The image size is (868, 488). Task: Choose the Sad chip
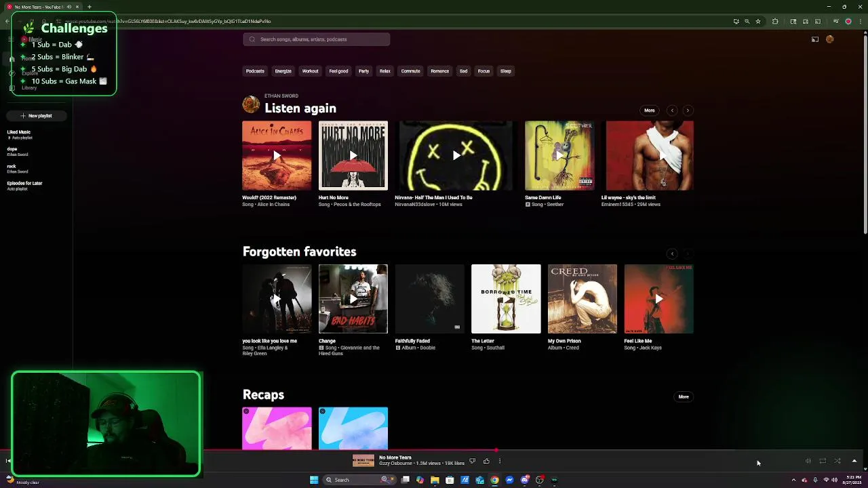click(x=463, y=71)
